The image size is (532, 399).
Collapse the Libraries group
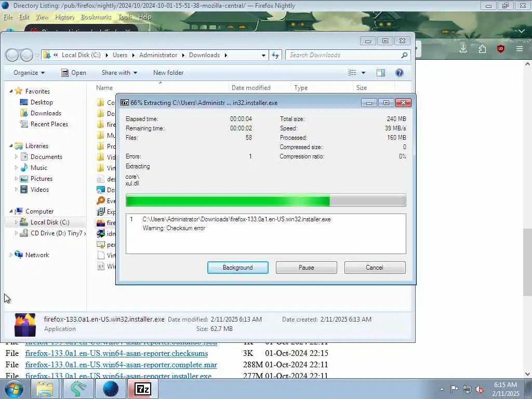pyautogui.click(x=11, y=146)
